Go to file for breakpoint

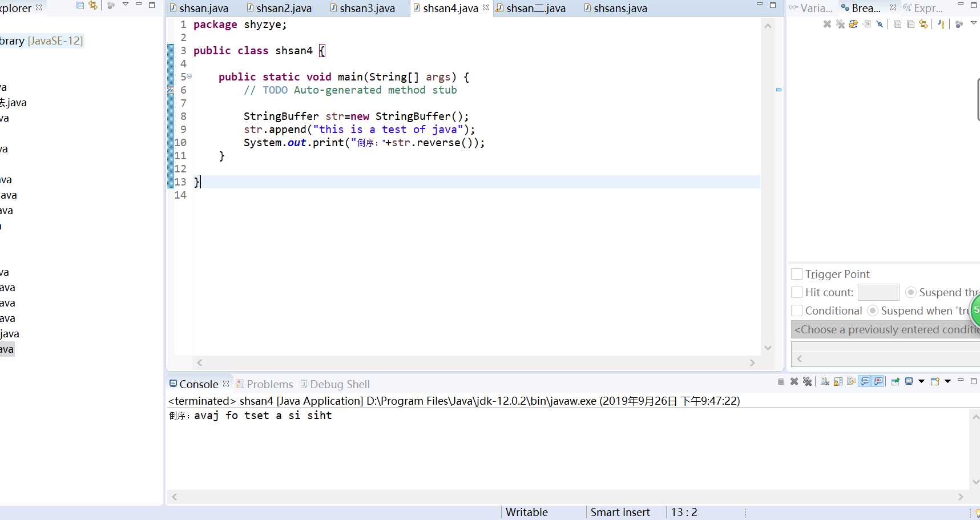point(867,24)
